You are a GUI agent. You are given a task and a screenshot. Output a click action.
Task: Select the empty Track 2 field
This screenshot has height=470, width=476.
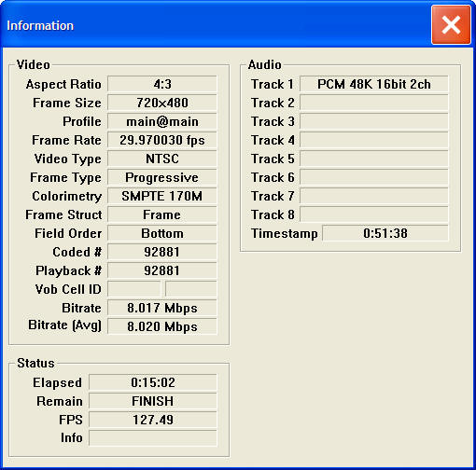[374, 103]
